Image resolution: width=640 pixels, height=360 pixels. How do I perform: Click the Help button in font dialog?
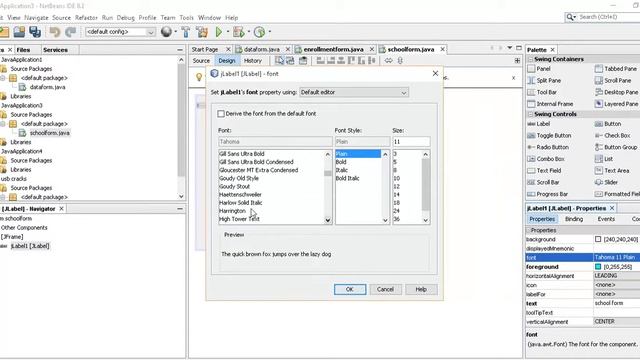point(421,289)
